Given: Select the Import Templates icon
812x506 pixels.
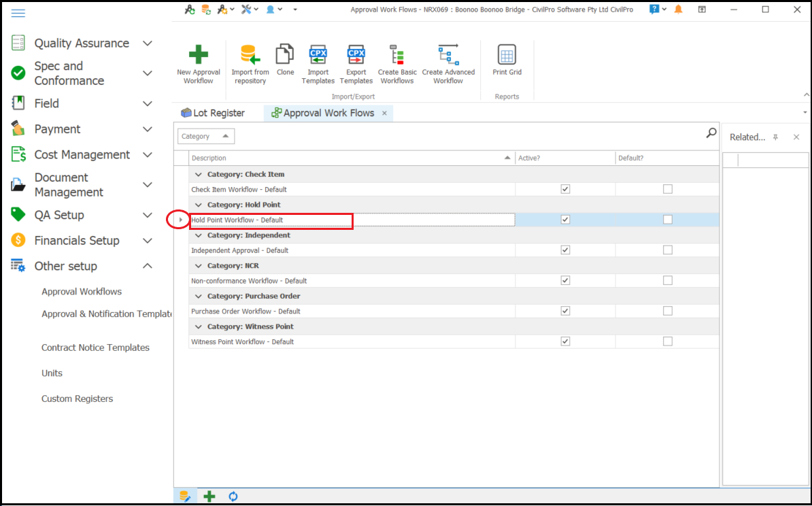Looking at the screenshot, I should 318,55.
